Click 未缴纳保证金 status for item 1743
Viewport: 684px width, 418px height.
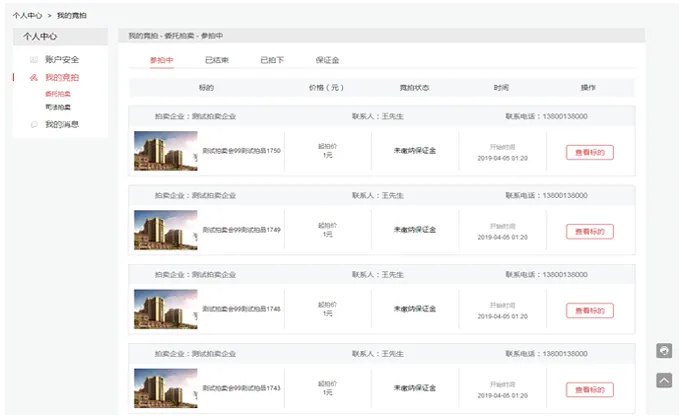tap(415, 388)
